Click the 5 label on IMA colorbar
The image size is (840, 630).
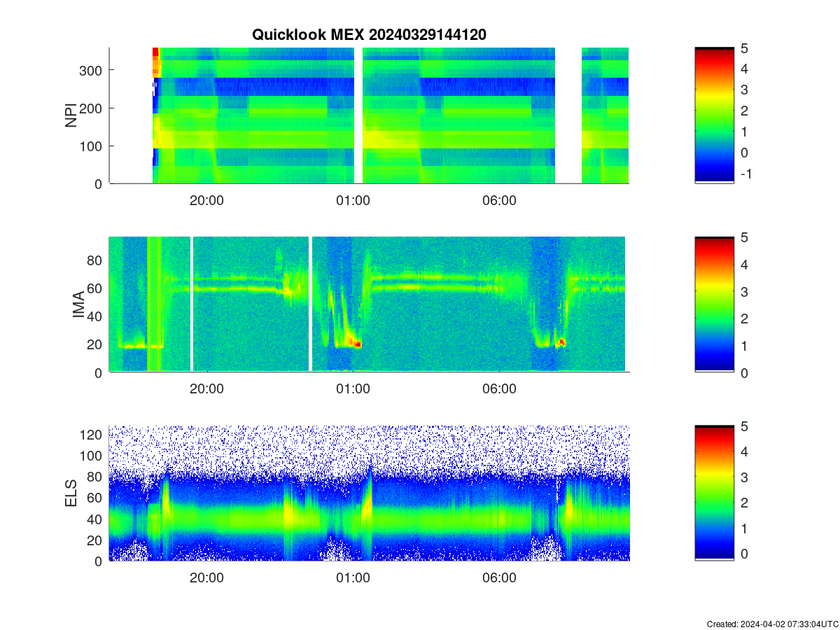[744, 237]
